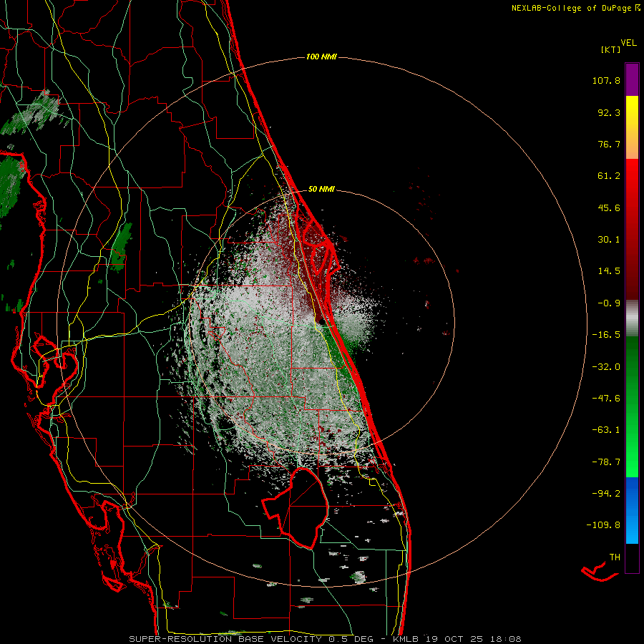Screen dimensions: 644x644
Task: Select the -109.8 velocity scale value
Action: point(603,525)
